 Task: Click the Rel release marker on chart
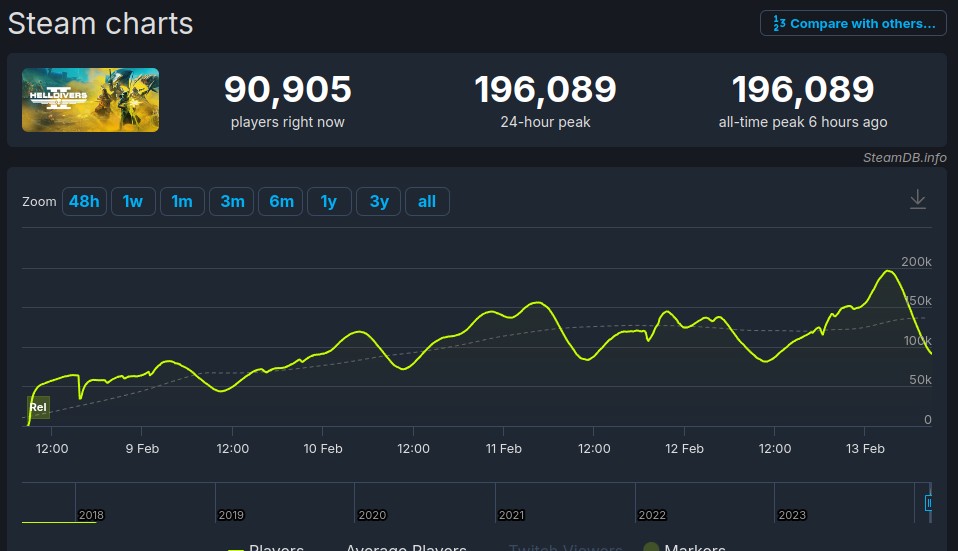38,407
